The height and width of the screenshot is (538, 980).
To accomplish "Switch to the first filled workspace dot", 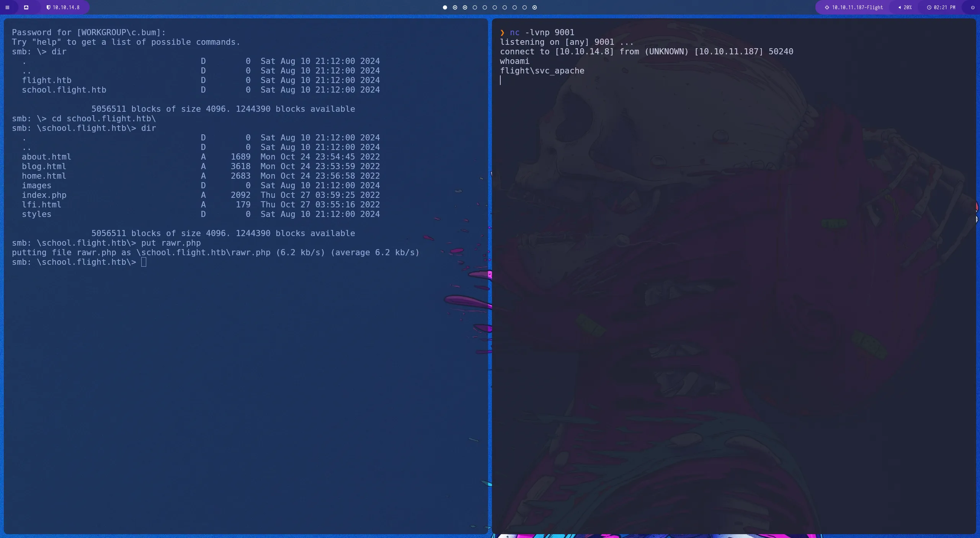I will pos(445,7).
